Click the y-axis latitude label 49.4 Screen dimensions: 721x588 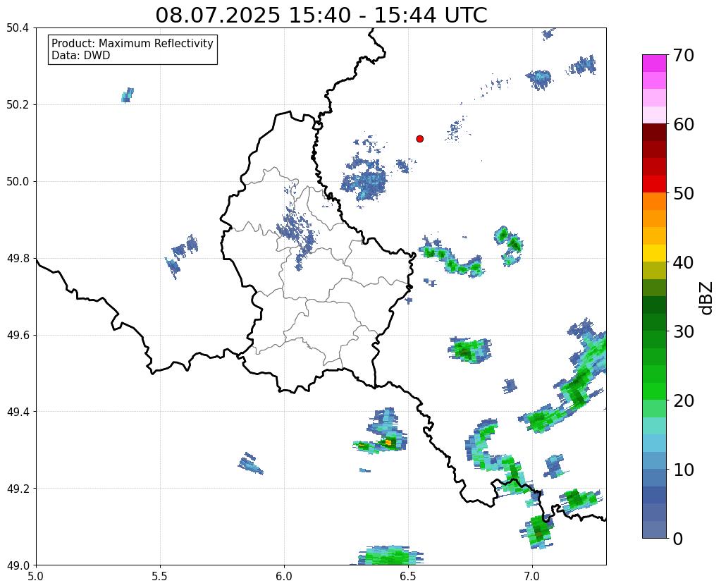(x=18, y=411)
